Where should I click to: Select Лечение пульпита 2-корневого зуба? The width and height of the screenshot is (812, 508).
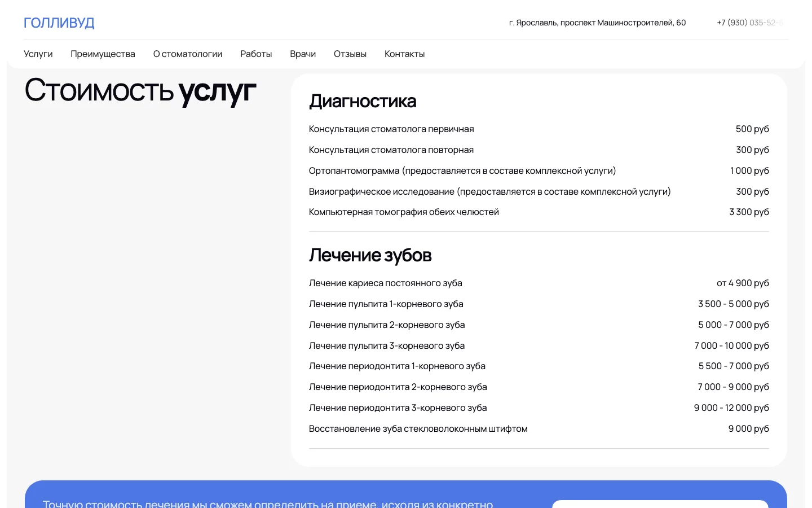coord(387,325)
